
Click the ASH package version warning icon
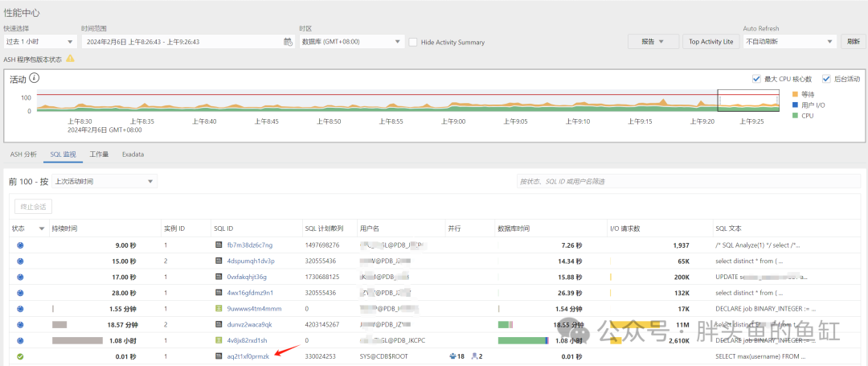pos(70,58)
